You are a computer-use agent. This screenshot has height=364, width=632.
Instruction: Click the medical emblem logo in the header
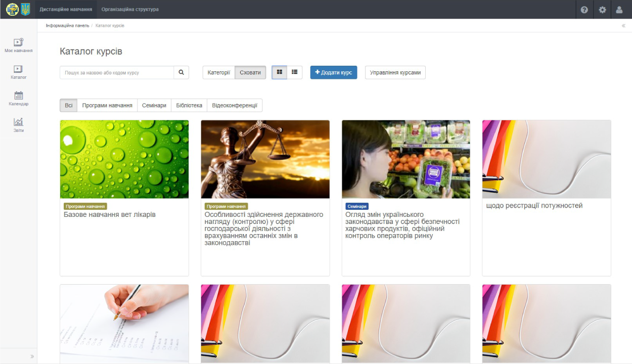tap(12, 9)
